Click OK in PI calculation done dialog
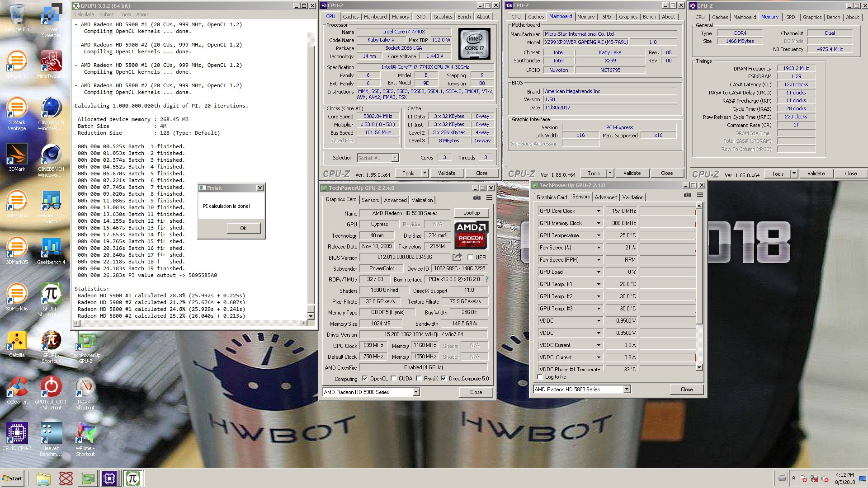This screenshot has height=488, width=868. coord(243,228)
